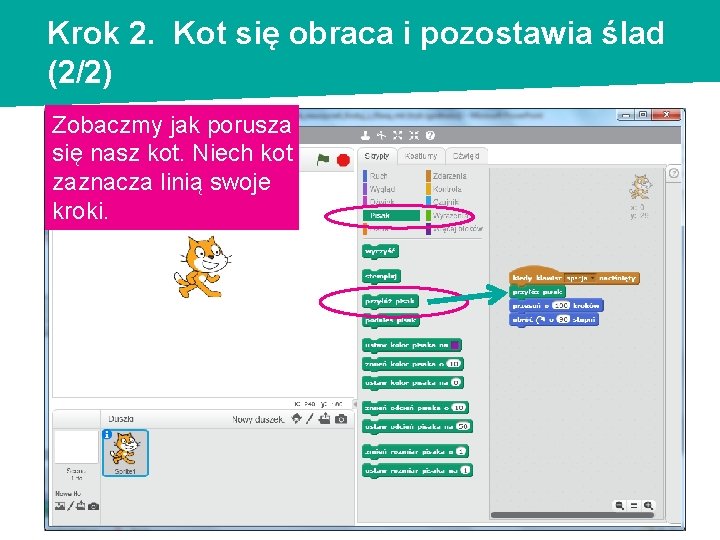Select the Shrink sprite tool
Image resolution: width=720 pixels, height=540 pixels.
pos(414,135)
